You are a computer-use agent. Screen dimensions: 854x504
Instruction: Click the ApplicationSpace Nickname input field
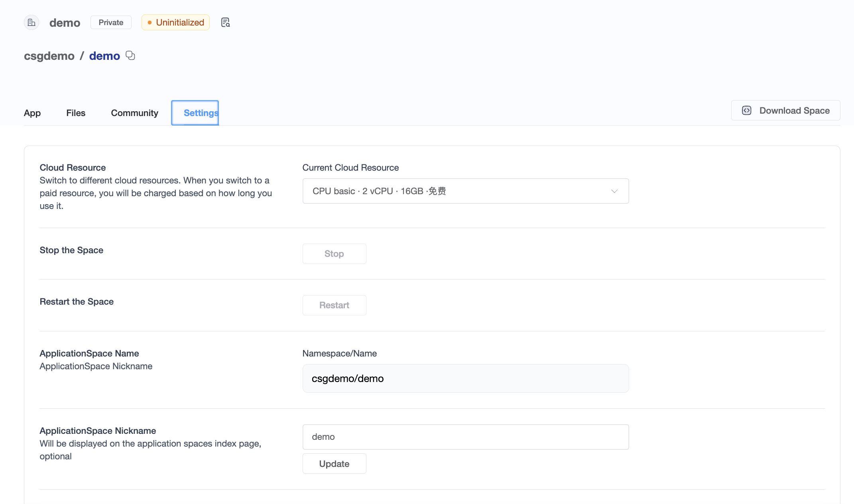465,436
